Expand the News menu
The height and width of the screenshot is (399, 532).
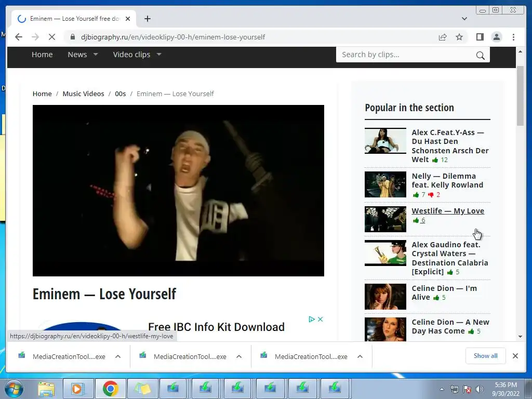pyautogui.click(x=83, y=55)
